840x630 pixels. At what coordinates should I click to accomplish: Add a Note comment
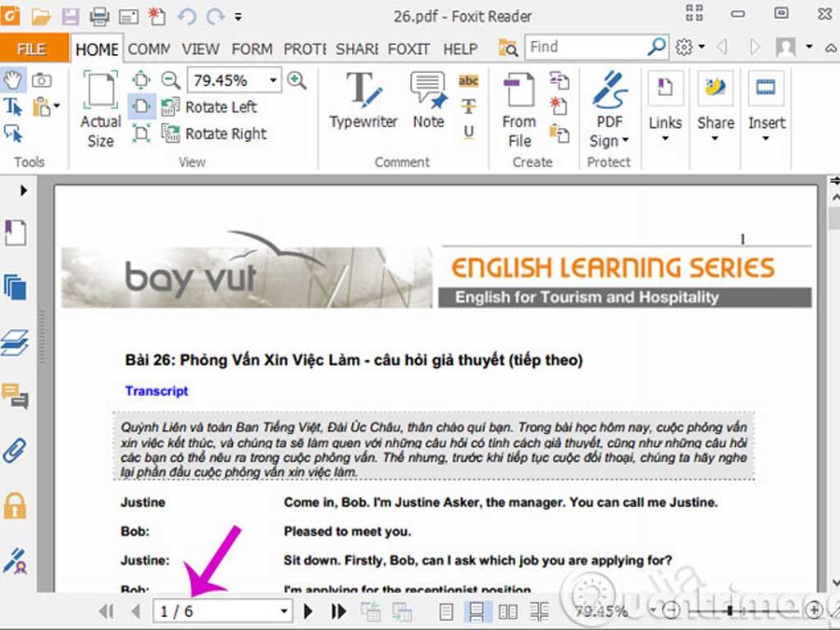point(428,102)
